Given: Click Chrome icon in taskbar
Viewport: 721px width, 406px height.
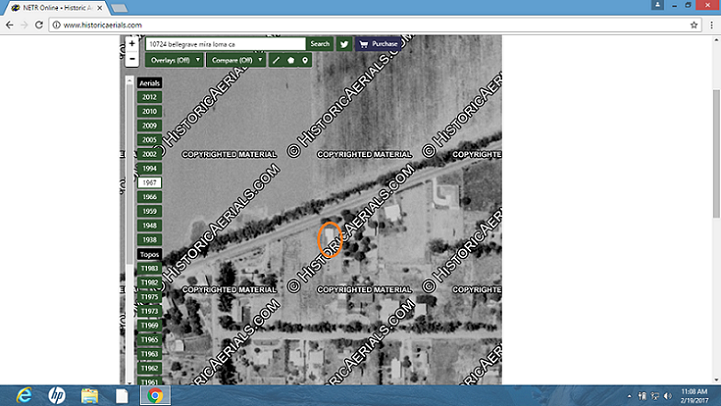Looking at the screenshot, I should [155, 395].
